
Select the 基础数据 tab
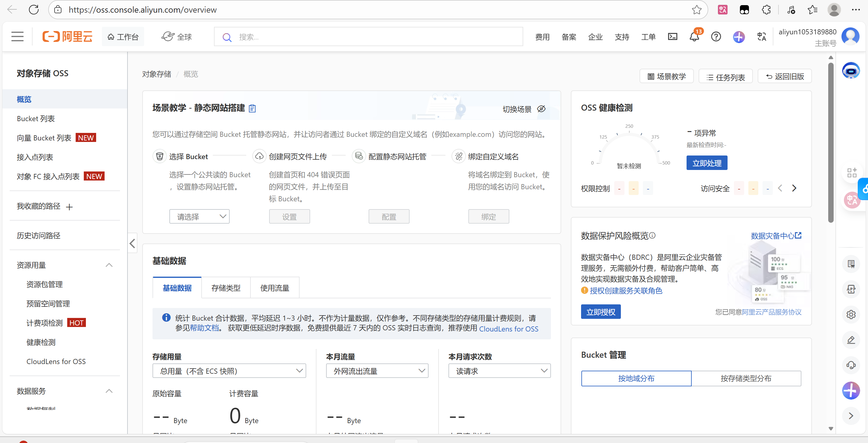click(177, 288)
